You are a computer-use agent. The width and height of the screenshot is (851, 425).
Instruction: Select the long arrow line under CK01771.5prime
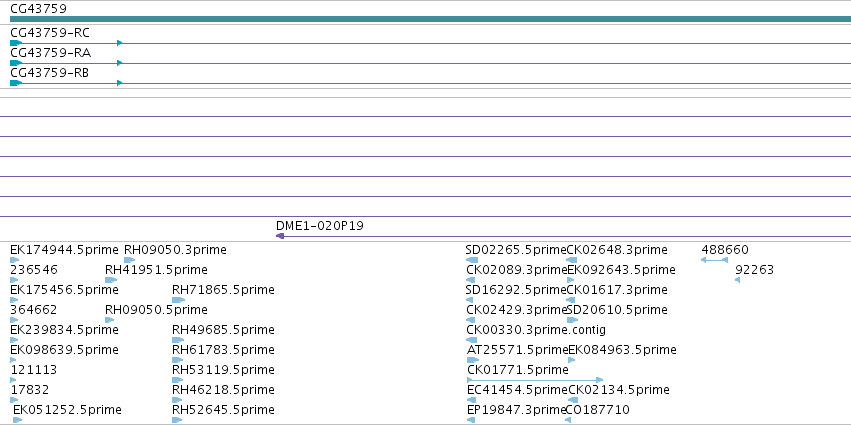(535, 380)
